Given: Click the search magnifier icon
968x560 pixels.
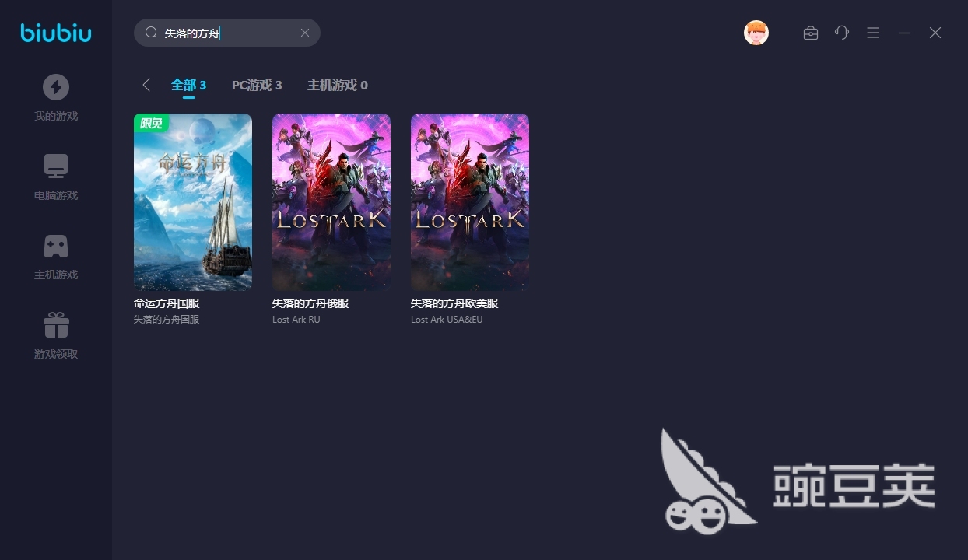Looking at the screenshot, I should [x=151, y=33].
